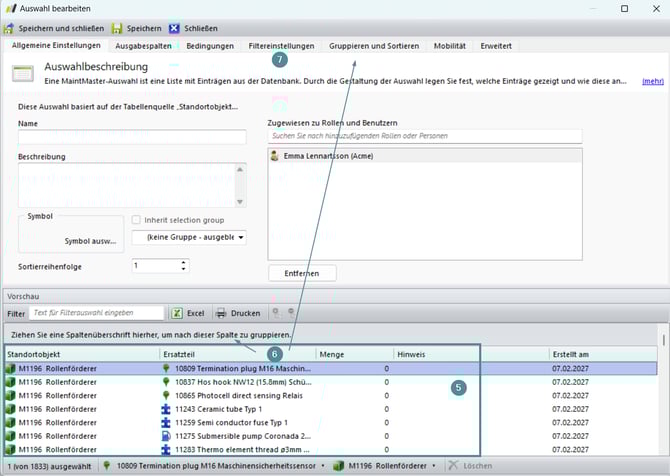Maximize the Auswahl bearbeiten window
The width and height of the screenshot is (670, 476).
point(624,9)
